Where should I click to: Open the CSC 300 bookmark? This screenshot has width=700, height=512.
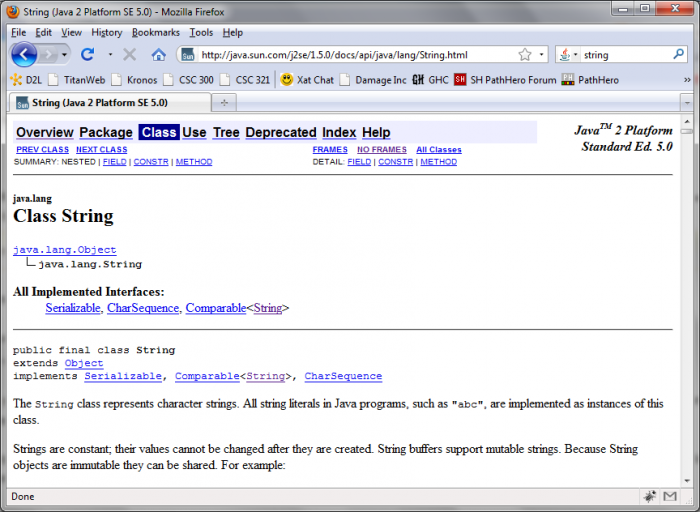tap(188, 80)
